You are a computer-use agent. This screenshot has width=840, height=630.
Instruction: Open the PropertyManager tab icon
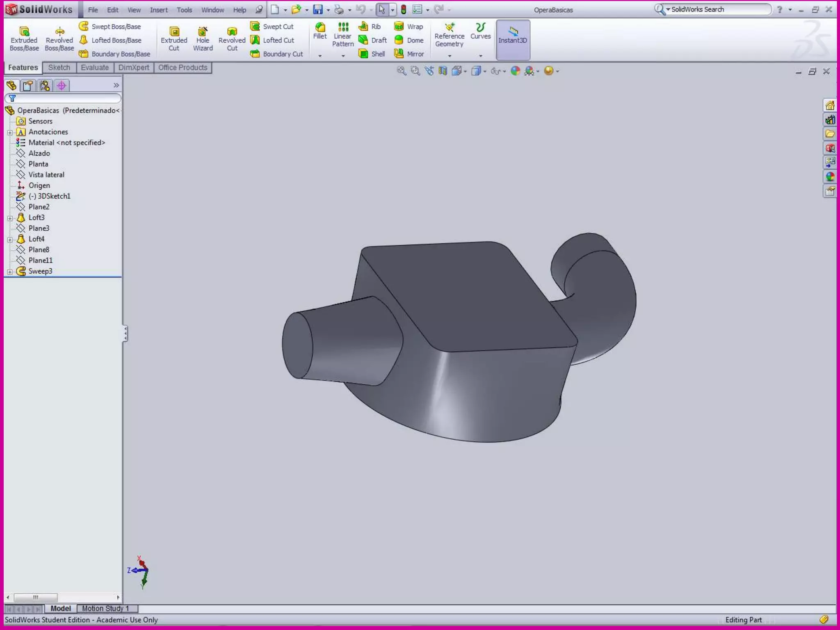[x=28, y=85]
